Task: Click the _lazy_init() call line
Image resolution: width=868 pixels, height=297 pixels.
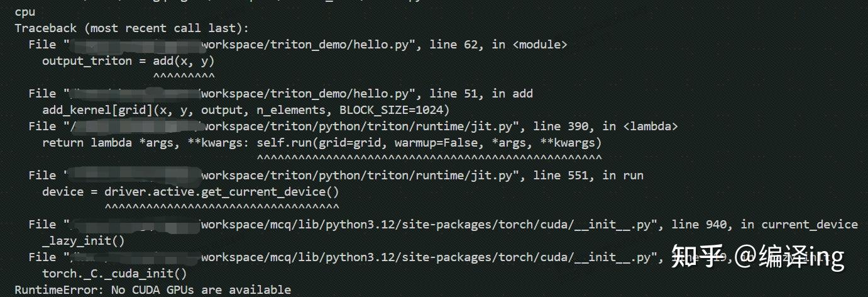Action: 83,241
